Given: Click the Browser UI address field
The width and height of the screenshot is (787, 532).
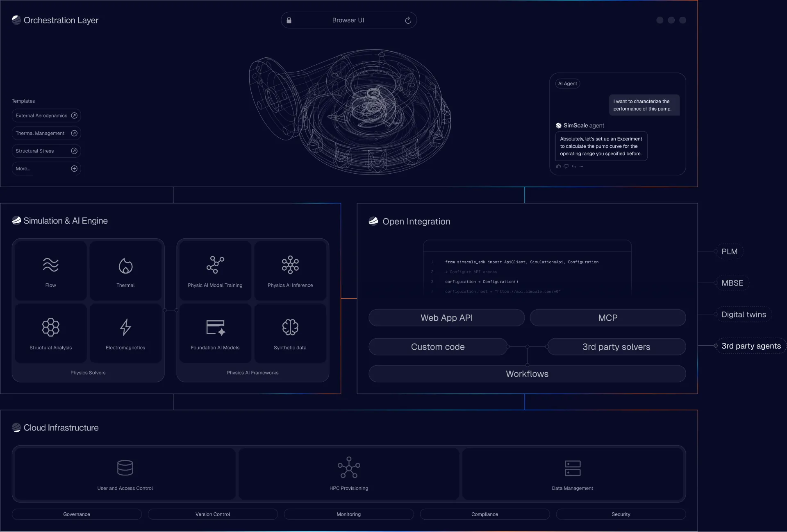Looking at the screenshot, I should (x=349, y=20).
